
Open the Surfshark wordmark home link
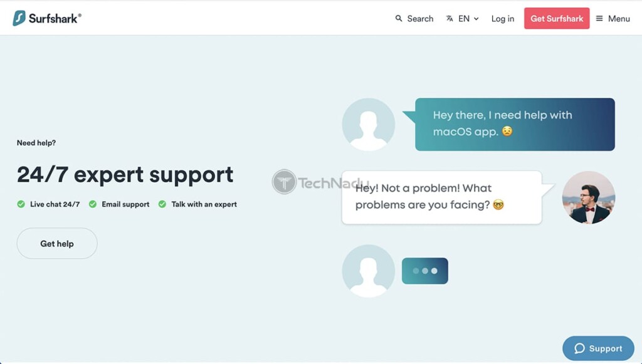tap(55, 18)
